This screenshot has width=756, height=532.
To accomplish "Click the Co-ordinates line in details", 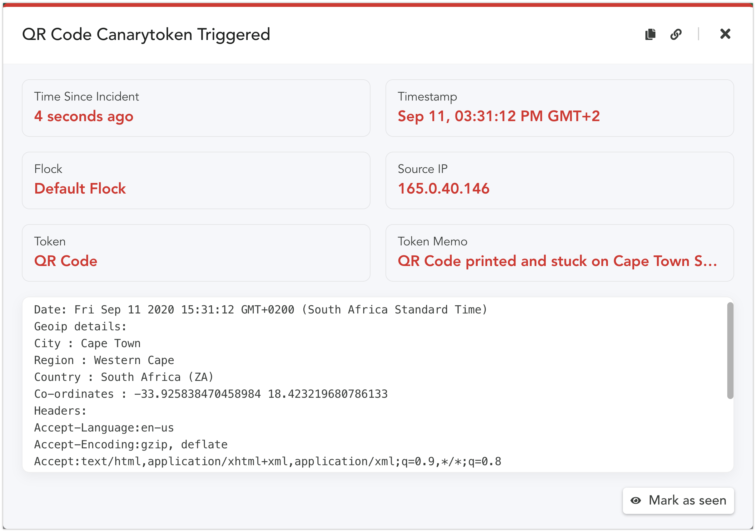I will [x=211, y=394].
